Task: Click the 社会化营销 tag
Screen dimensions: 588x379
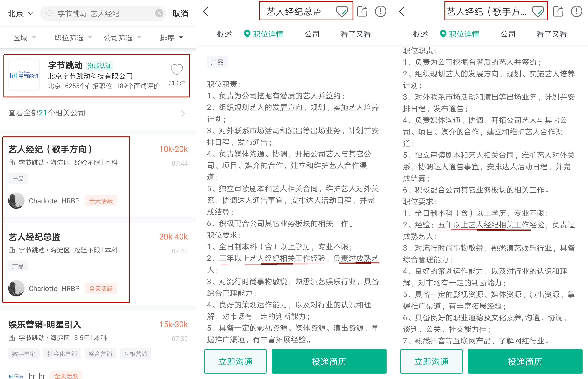Action: coord(62,354)
